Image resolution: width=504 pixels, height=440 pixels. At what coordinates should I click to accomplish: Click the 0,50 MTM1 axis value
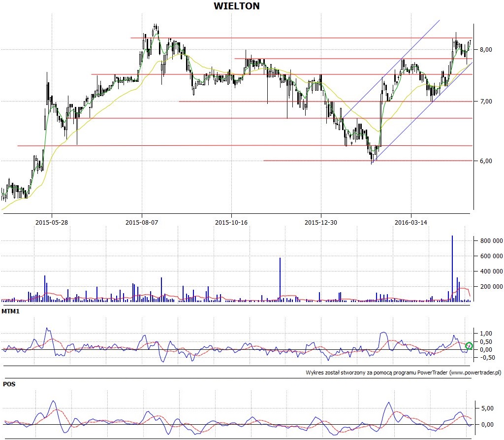click(x=486, y=342)
